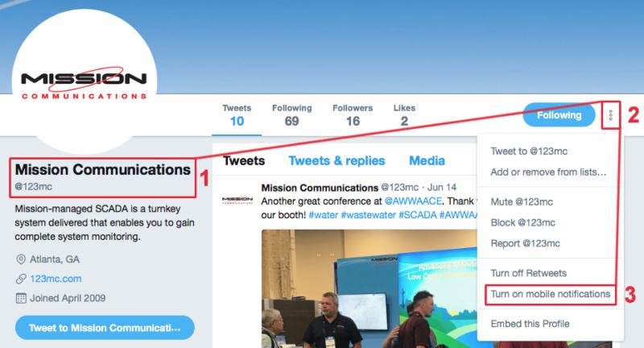Image resolution: width=644 pixels, height=348 pixels.
Task: Toggle the Following button
Action: click(559, 115)
